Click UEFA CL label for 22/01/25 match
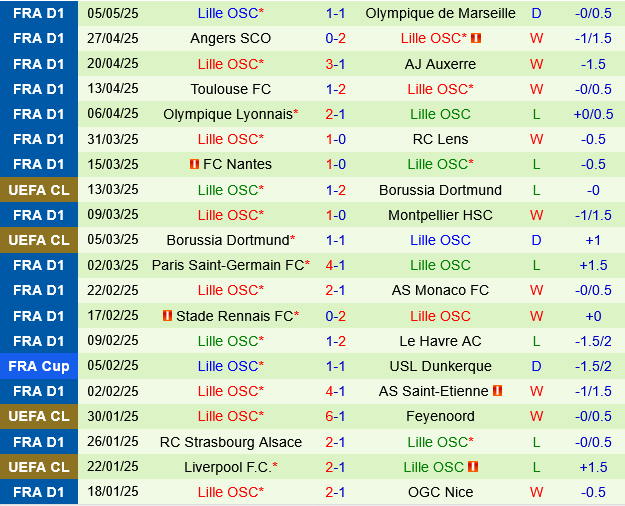Viewport: 625px width, 506px height. click(39, 467)
